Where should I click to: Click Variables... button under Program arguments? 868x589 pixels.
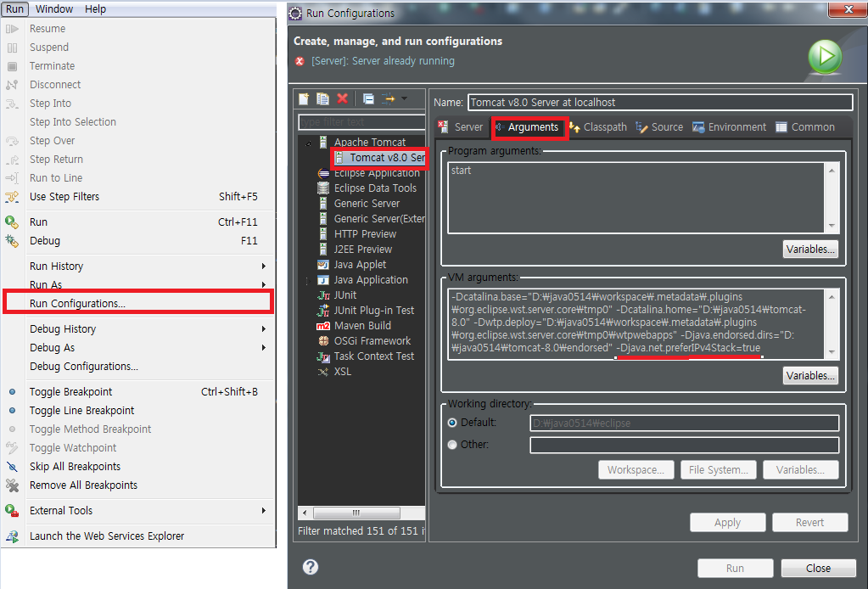pos(809,250)
